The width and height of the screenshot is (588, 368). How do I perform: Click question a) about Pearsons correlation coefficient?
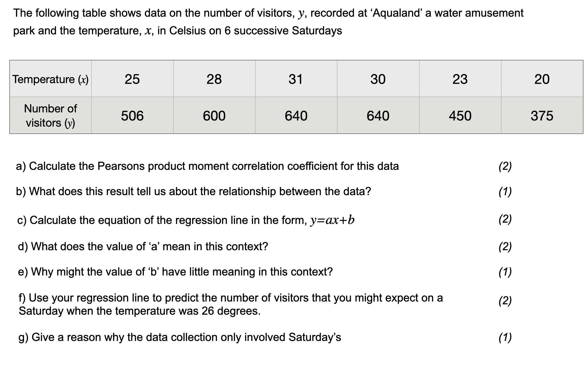[207, 166]
